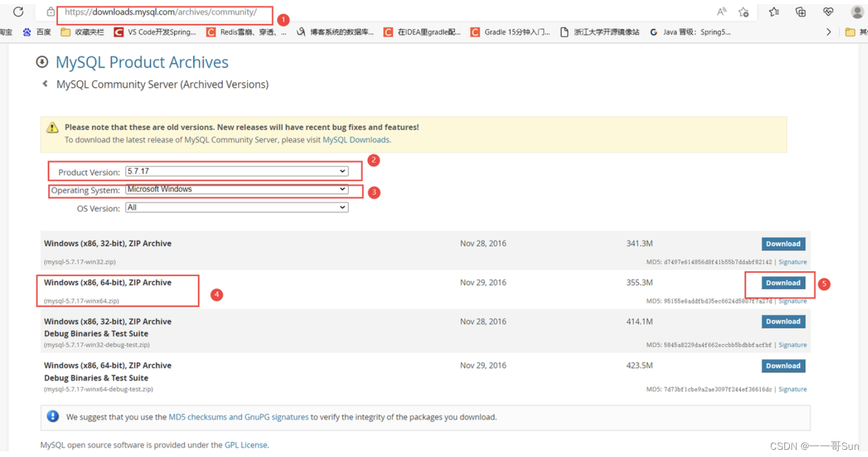Screen dimensions: 868x457
Task: Open Signature link for mysql-5.7.17-winx64.zip
Action: coord(793,301)
